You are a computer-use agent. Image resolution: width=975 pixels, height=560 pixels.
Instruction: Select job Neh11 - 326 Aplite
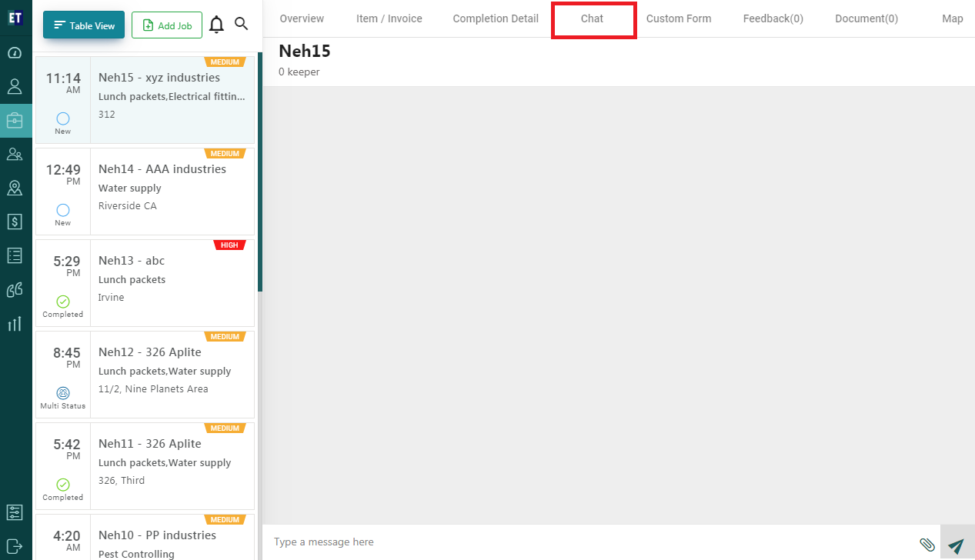click(x=145, y=466)
